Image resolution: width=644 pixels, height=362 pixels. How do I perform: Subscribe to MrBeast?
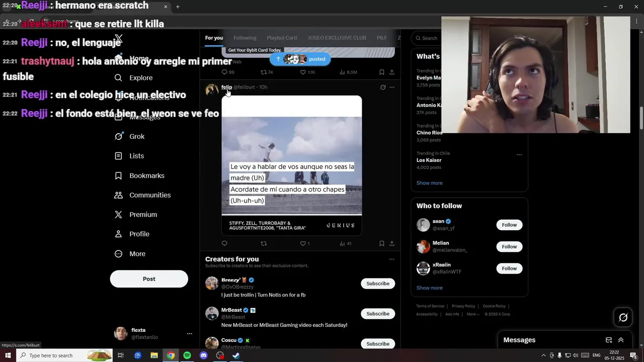[378, 314]
